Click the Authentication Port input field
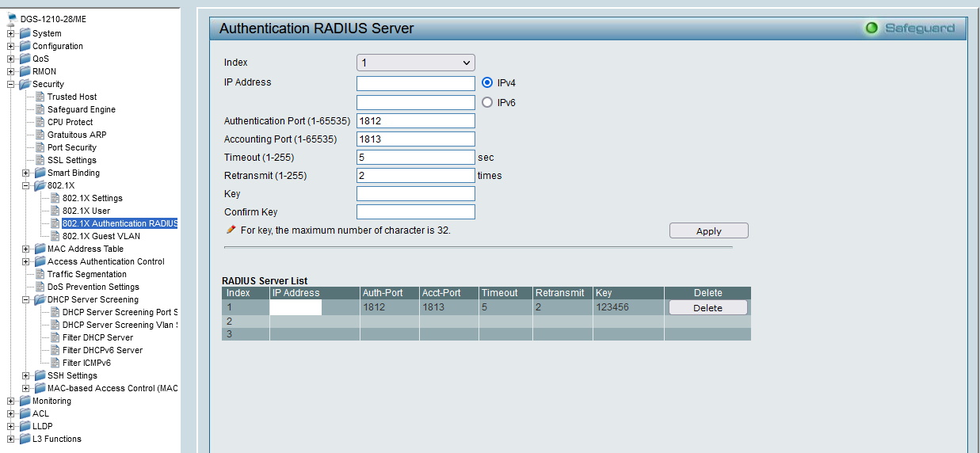Image resolution: width=980 pixels, height=453 pixels. pyautogui.click(x=415, y=120)
